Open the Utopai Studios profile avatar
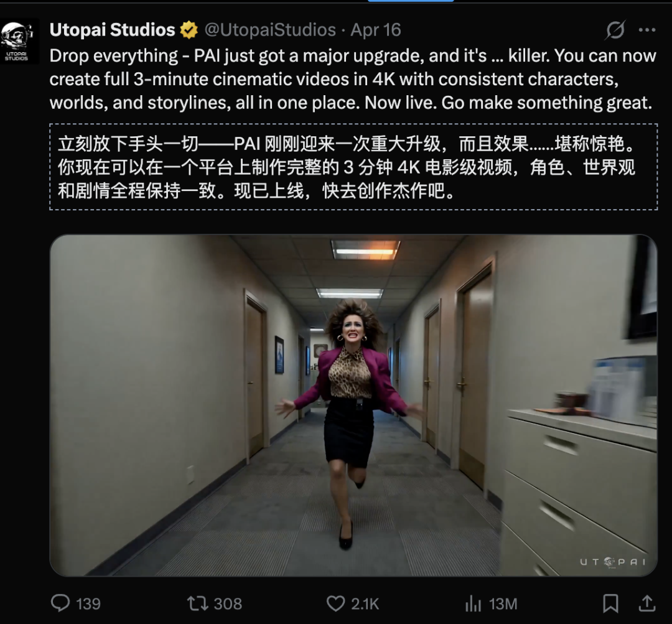Screen dimensions: 672x624 (x=17, y=42)
